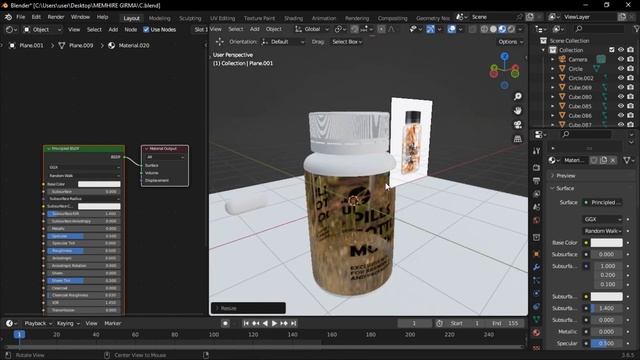The image size is (640, 360).
Task: Play the animation in reverse
Action: pyautogui.click(x=265, y=323)
